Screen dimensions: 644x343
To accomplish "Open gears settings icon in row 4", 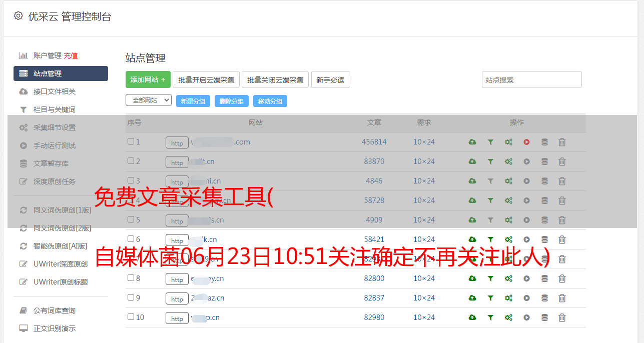I will 508,200.
